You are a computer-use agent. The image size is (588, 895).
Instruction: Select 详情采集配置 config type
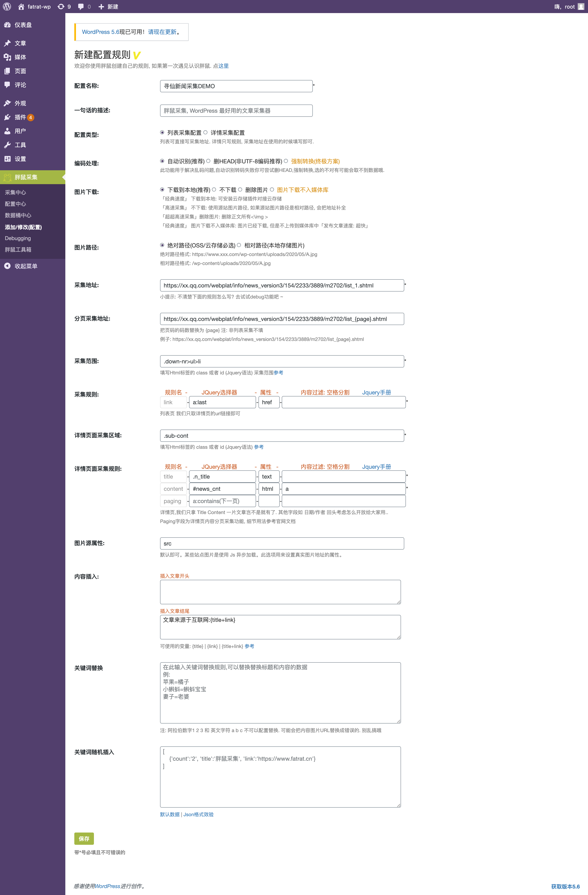205,132
